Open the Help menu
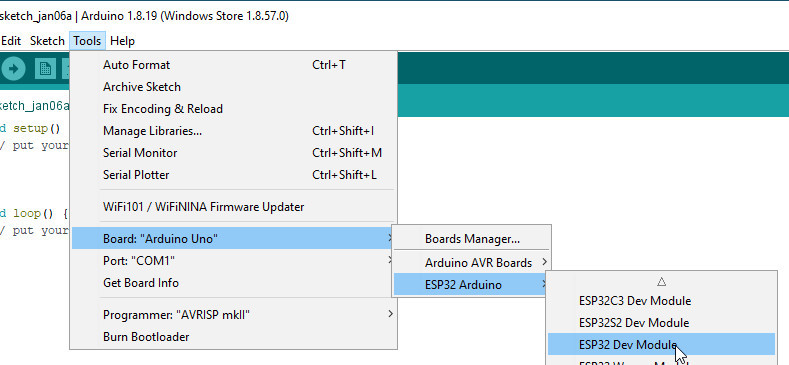Image resolution: width=789 pixels, height=365 pixels. pos(122,41)
